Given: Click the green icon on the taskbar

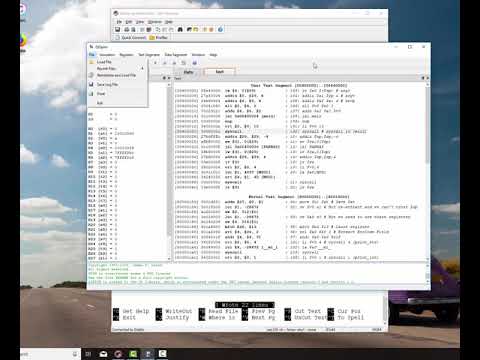Looking at the screenshot, I should point(133,354).
